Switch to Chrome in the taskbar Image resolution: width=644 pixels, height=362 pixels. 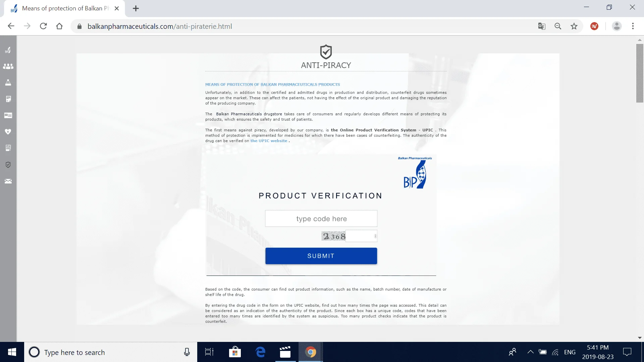[x=311, y=352]
